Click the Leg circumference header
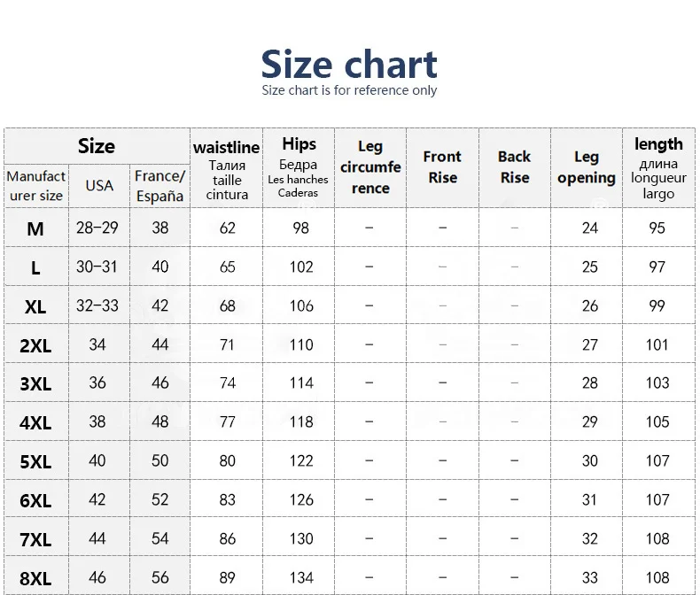700x595 pixels. tap(370, 168)
